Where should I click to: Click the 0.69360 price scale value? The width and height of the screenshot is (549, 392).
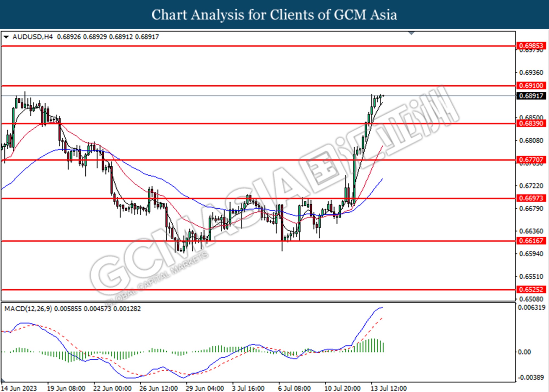tap(531, 72)
